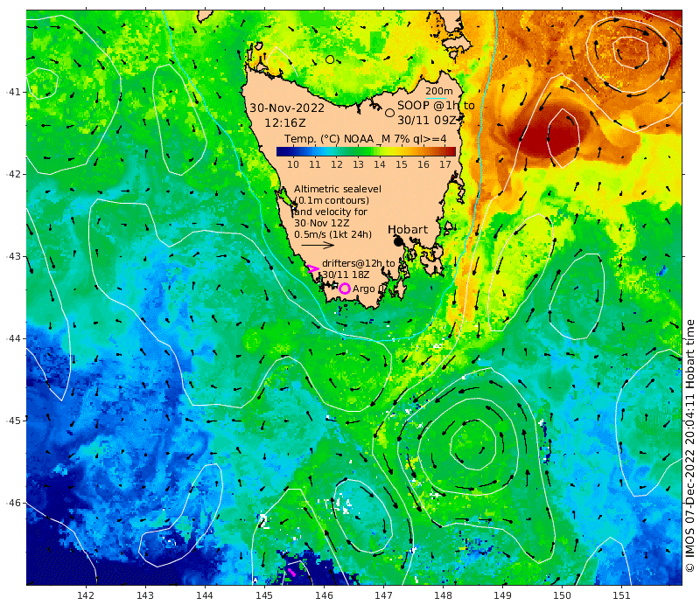Click the longitude axis label '151'
Viewport: 700px width, 612px height.
pyautogui.click(x=621, y=595)
